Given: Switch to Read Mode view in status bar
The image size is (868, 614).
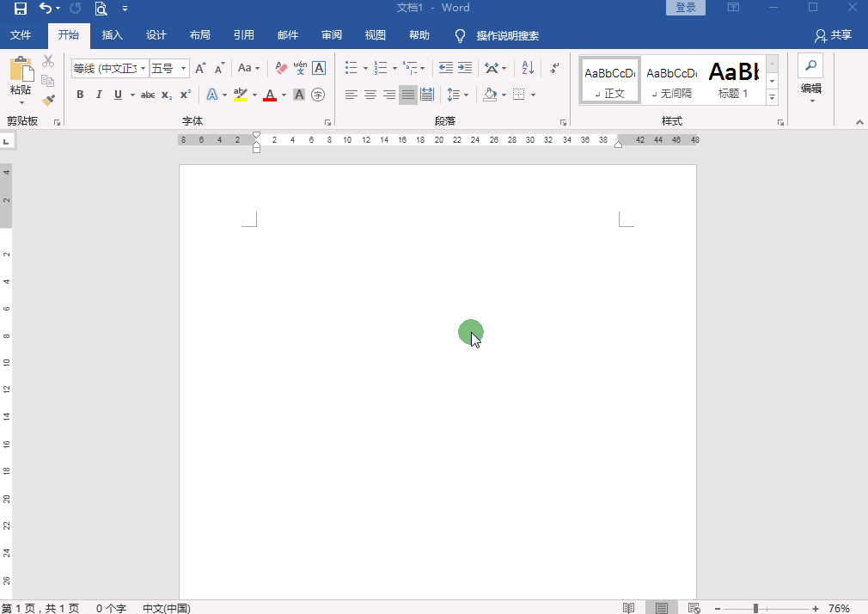Looking at the screenshot, I should [628, 608].
